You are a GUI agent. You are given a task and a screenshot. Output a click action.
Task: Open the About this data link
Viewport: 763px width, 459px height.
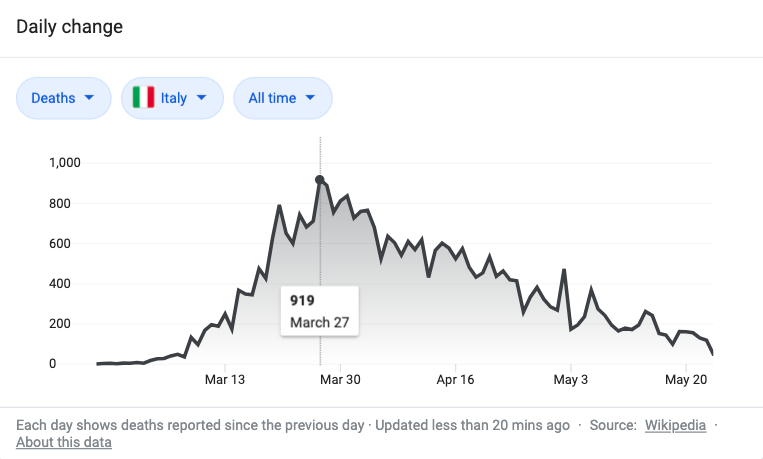pyautogui.click(x=64, y=442)
